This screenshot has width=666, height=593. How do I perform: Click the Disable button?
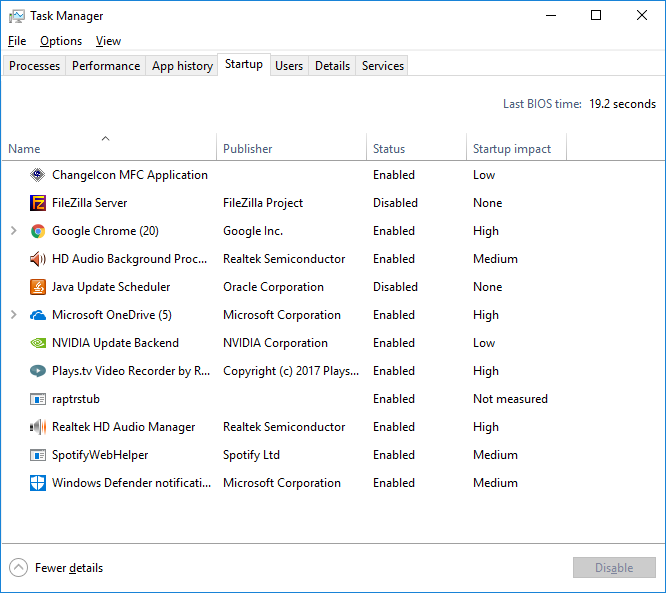point(614,568)
